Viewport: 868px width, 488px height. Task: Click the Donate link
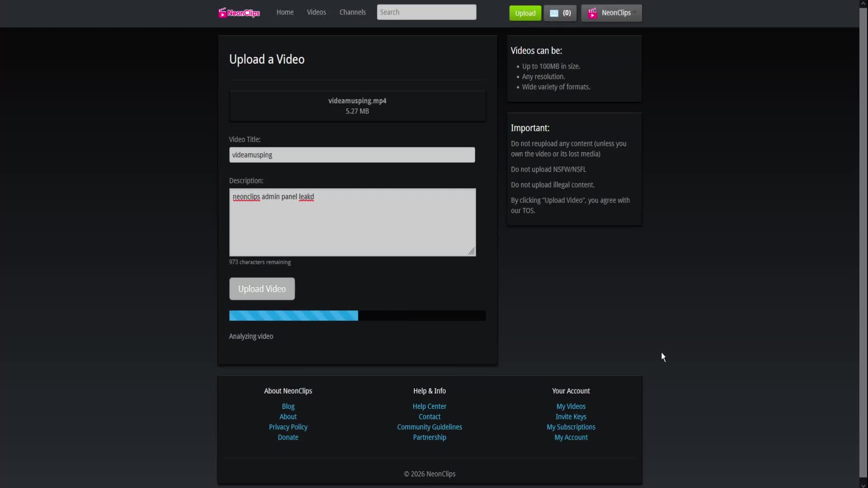[288, 437]
